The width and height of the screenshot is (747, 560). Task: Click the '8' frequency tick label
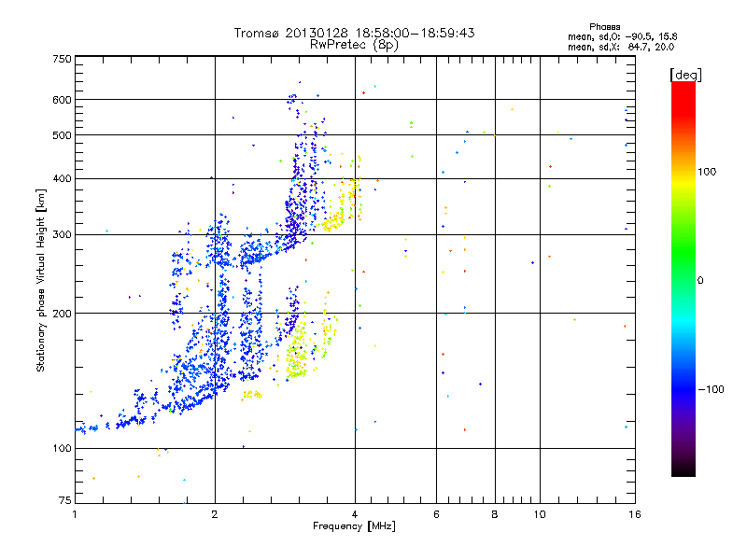click(x=495, y=514)
